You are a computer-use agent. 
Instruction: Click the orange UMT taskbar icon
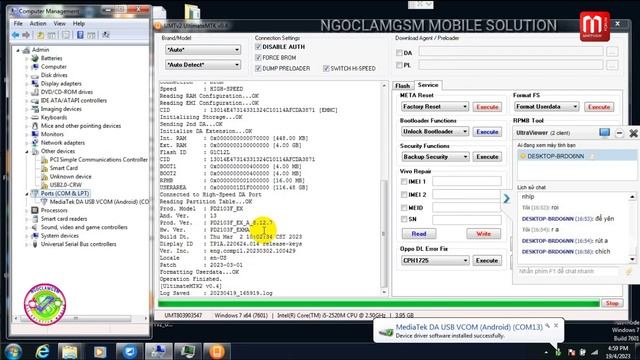(x=217, y=351)
